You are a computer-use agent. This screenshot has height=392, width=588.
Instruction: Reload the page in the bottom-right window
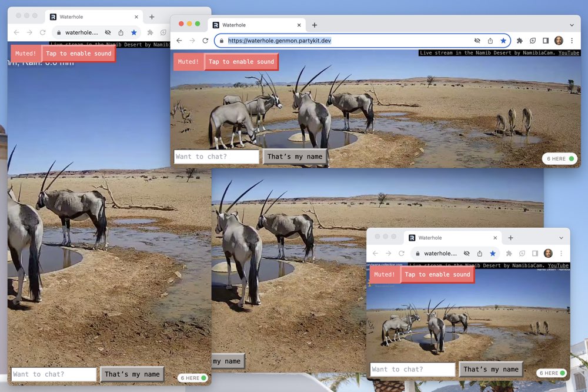(x=401, y=254)
